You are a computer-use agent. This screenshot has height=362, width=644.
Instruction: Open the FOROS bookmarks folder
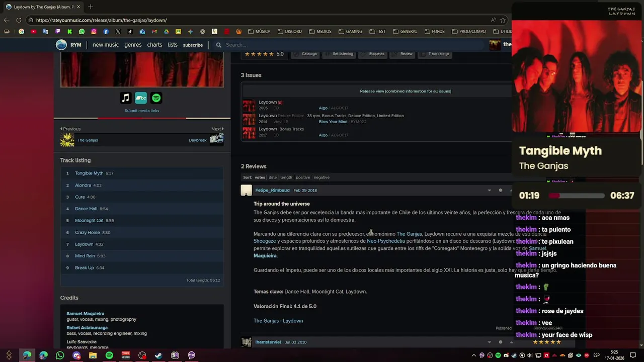point(434,31)
